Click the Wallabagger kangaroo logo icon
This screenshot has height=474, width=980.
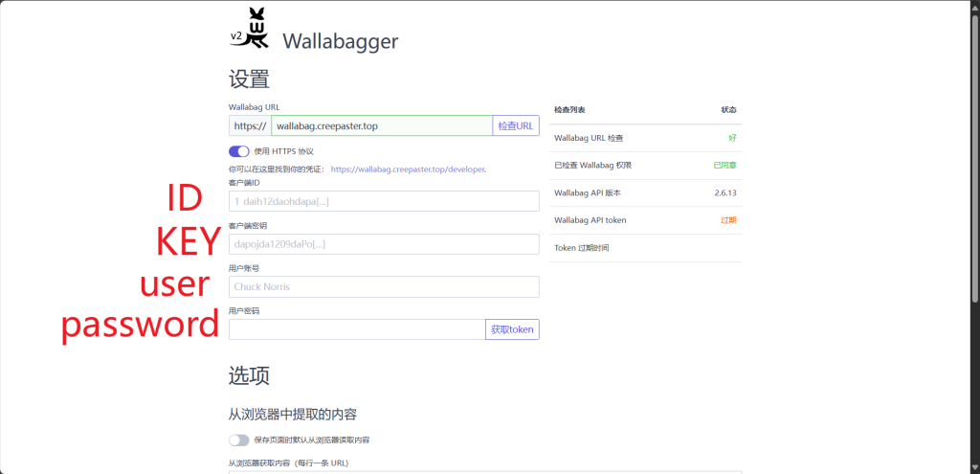click(x=251, y=29)
